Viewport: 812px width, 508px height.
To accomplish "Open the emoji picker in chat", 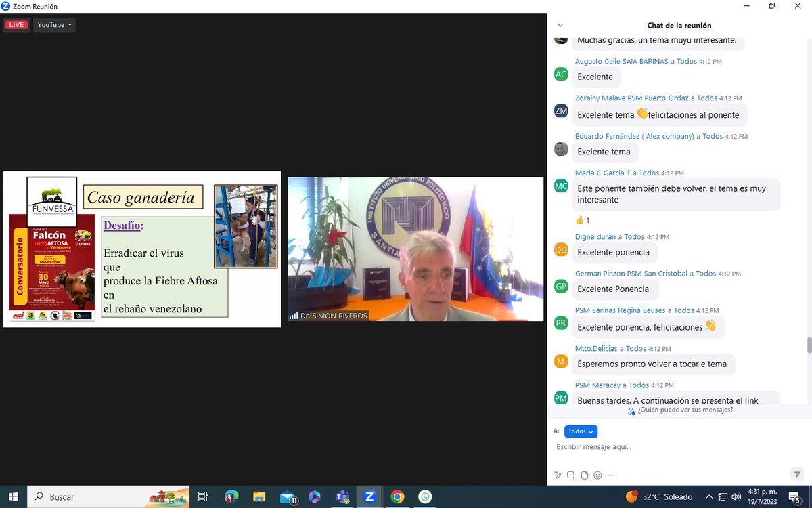I will point(597,475).
